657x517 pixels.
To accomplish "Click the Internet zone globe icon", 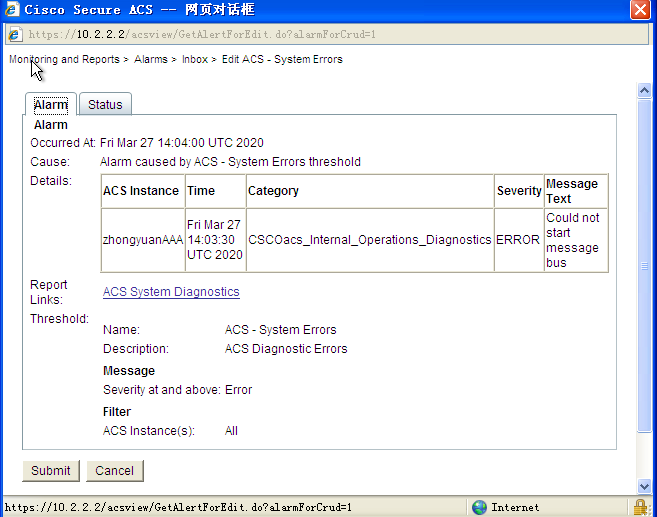I will coord(479,507).
